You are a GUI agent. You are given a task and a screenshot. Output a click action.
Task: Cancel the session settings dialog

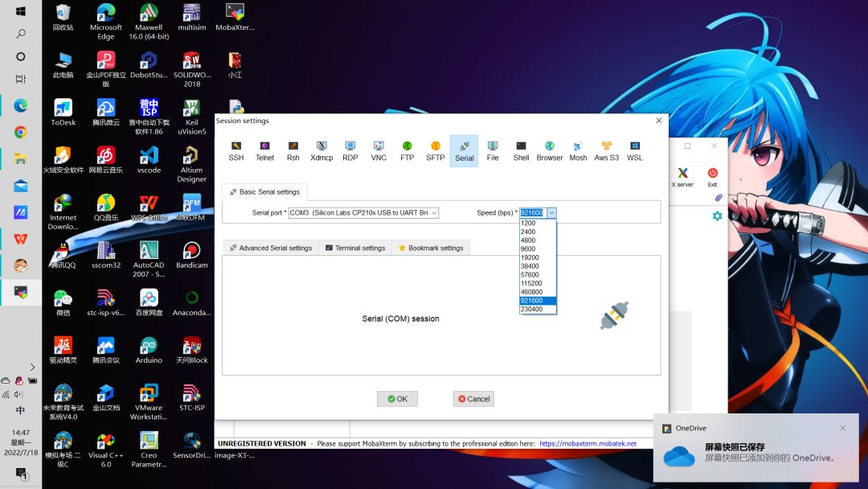click(473, 399)
